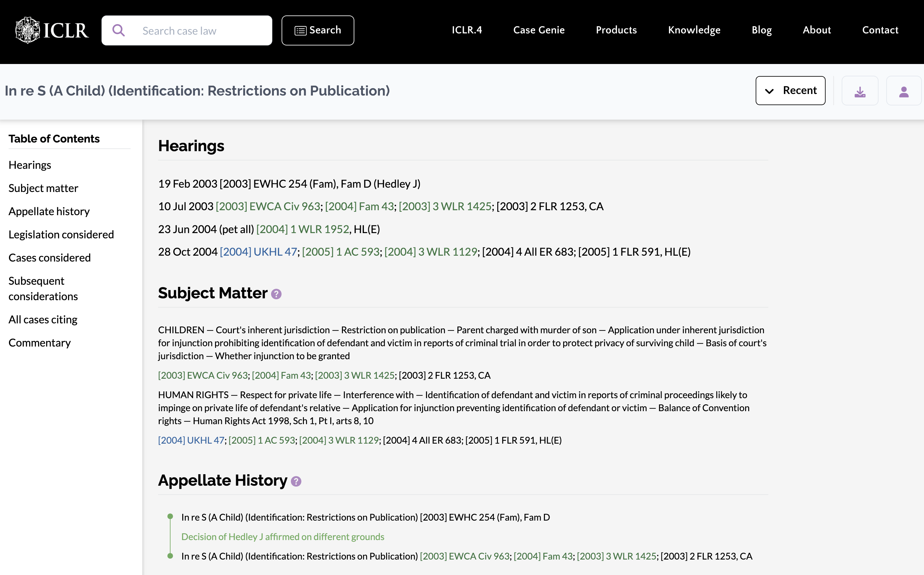Click the timeline dot beside EWHC 254 entry
This screenshot has height=575, width=924.
(170, 517)
